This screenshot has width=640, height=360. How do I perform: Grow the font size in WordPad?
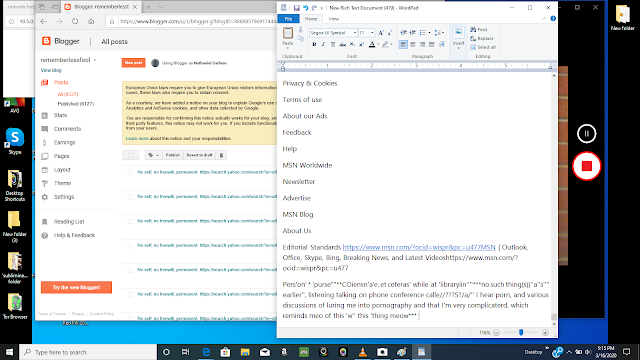(x=381, y=33)
